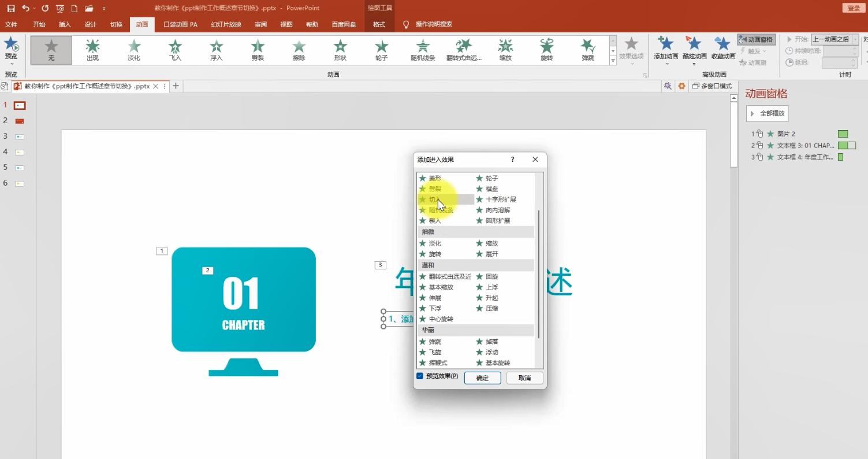Expand the animation gallery more arrow
The image size is (868, 459).
click(x=613, y=61)
